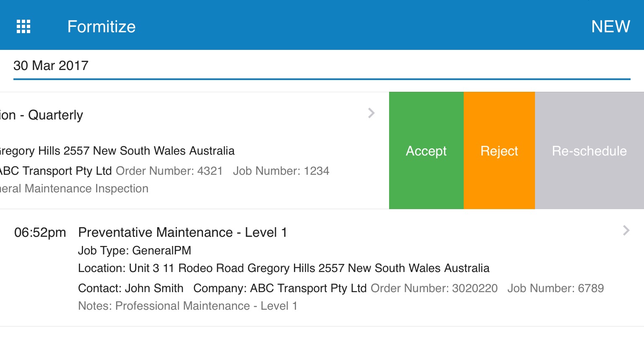This screenshot has height=342, width=644.
Task: Expand Preventative Maintenance job chevron arrow
Action: [626, 230]
